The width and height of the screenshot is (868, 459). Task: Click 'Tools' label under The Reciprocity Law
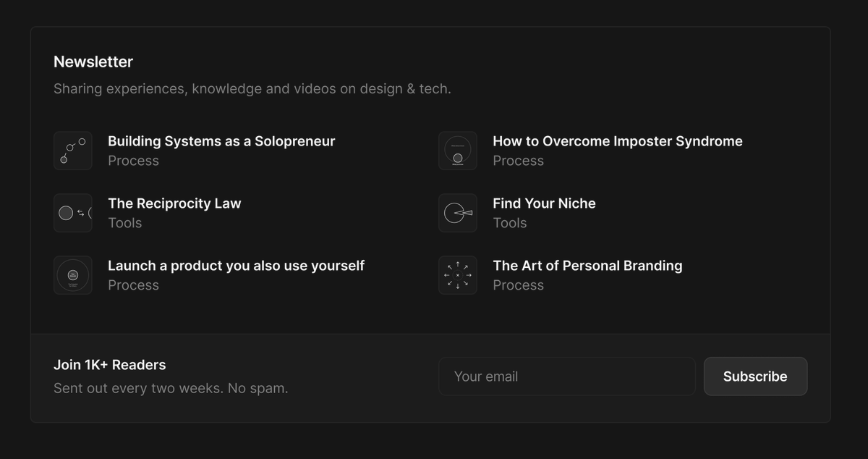coord(125,223)
